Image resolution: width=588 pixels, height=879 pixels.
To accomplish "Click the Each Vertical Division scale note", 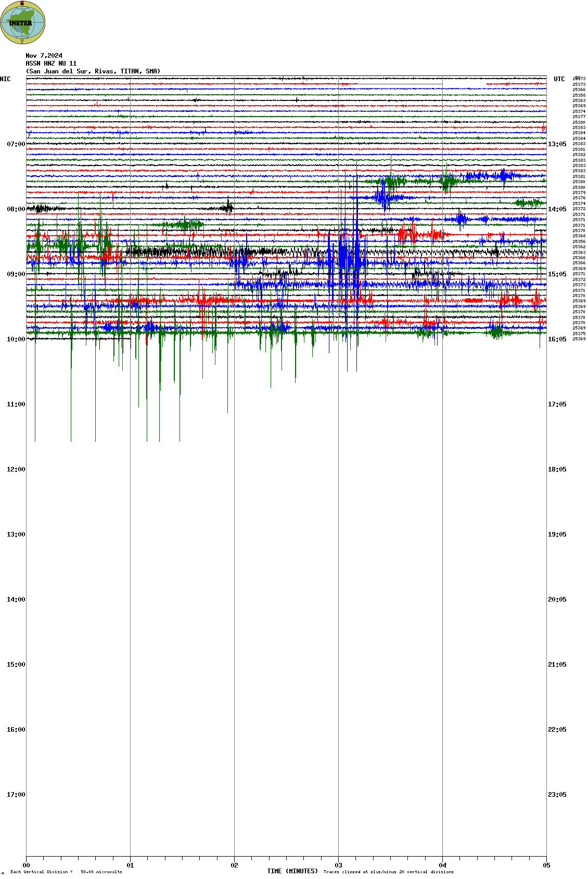I will 66,872.
